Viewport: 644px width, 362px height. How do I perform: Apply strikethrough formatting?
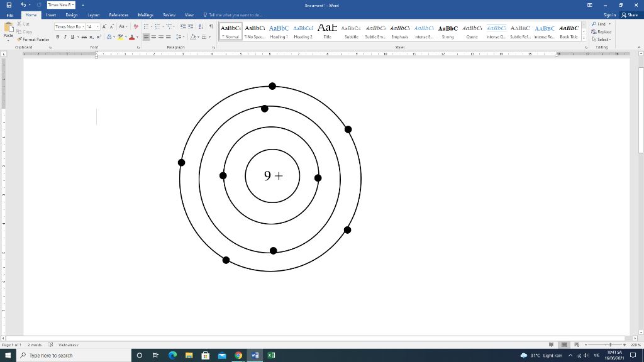click(84, 37)
